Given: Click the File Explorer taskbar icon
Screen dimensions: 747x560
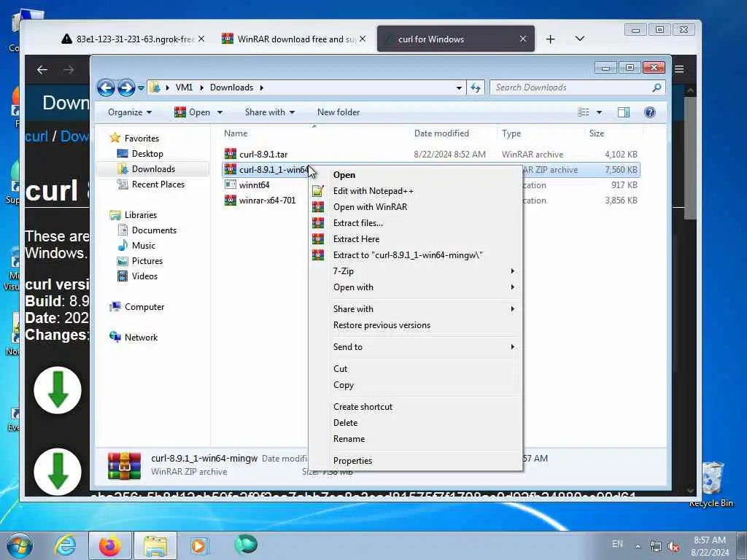Looking at the screenshot, I should (x=155, y=546).
